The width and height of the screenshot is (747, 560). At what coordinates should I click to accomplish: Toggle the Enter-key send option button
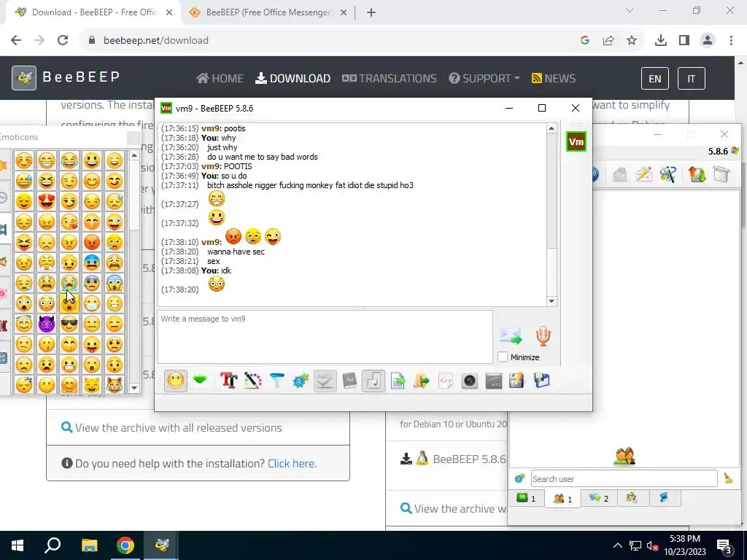pyautogui.click(x=373, y=381)
